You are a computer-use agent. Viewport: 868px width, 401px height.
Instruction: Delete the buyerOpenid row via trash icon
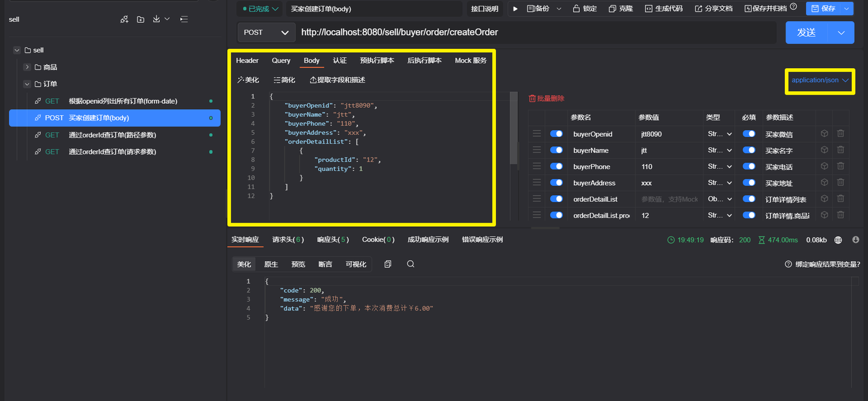click(840, 134)
